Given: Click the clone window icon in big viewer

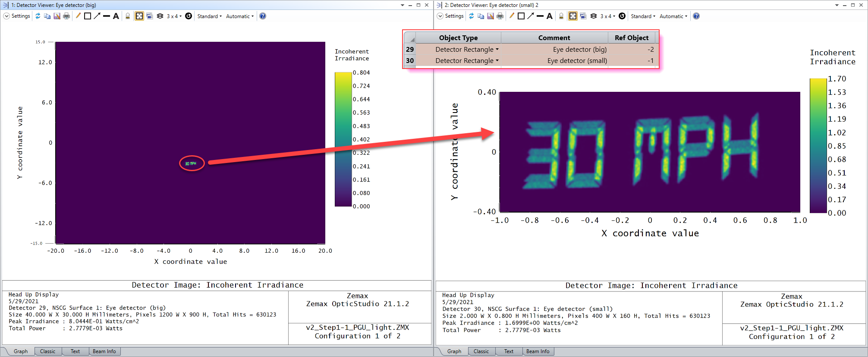Looking at the screenshot, I should [x=150, y=16].
